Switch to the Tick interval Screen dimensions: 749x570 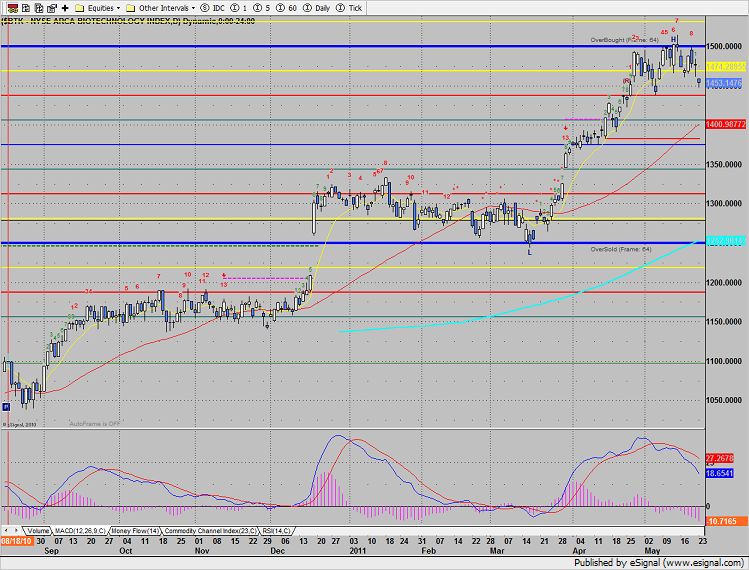[349, 8]
